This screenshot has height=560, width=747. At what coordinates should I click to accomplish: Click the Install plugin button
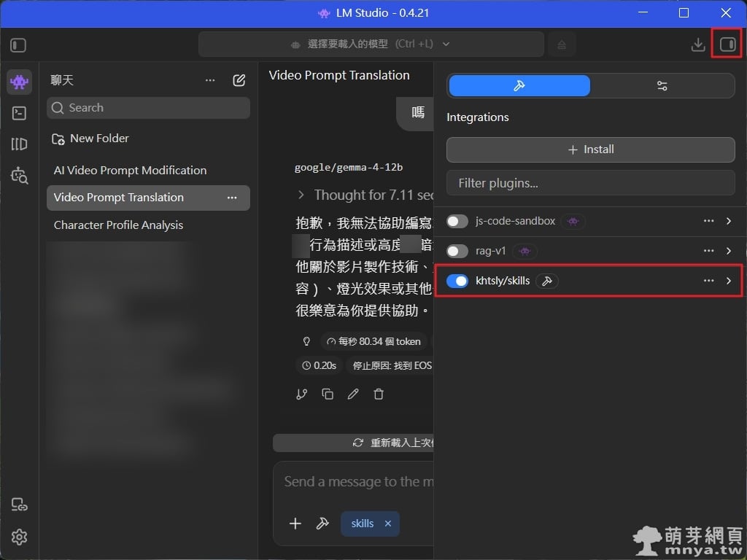tap(590, 149)
